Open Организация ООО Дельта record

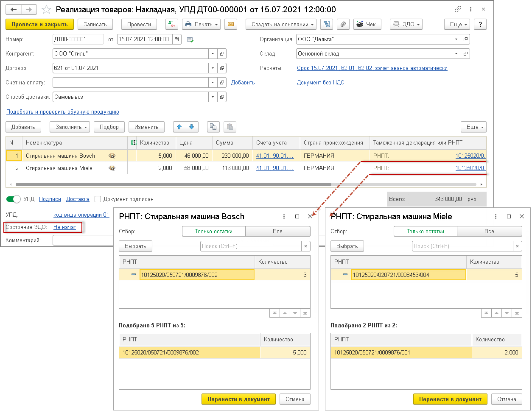[x=465, y=39]
